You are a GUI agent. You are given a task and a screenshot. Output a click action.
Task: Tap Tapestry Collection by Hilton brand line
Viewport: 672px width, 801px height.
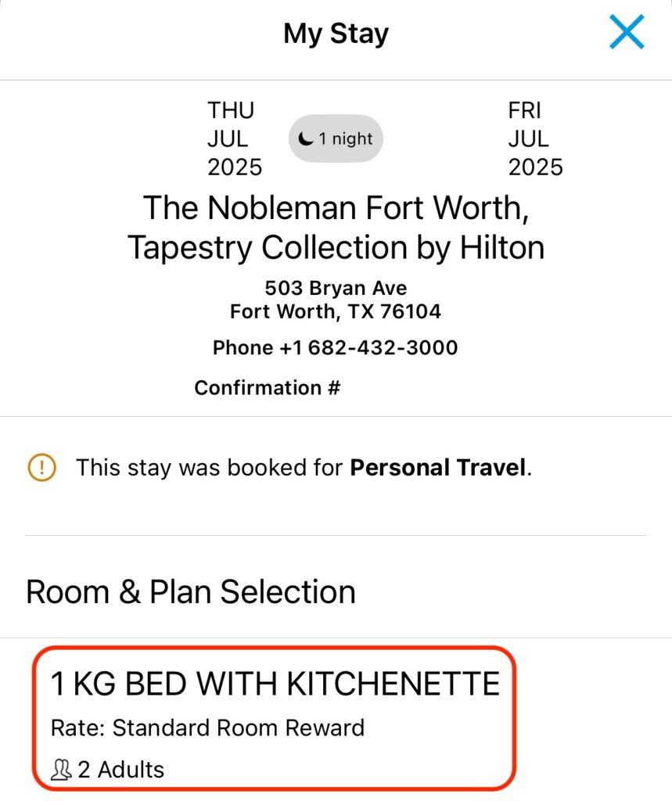[336, 248]
